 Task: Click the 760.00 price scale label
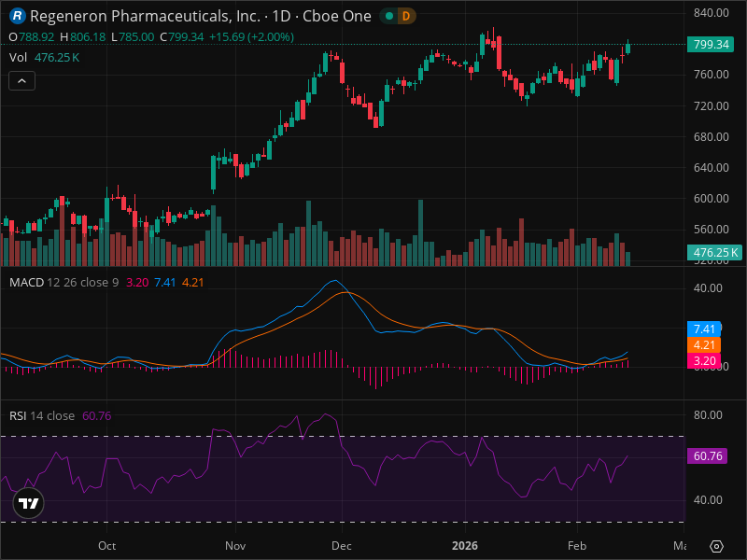(x=711, y=75)
